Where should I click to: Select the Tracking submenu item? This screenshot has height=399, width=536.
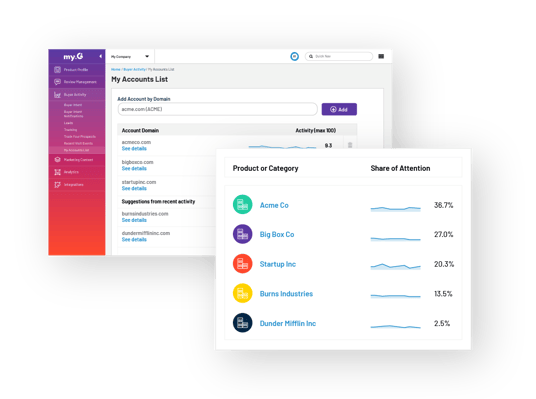click(70, 130)
